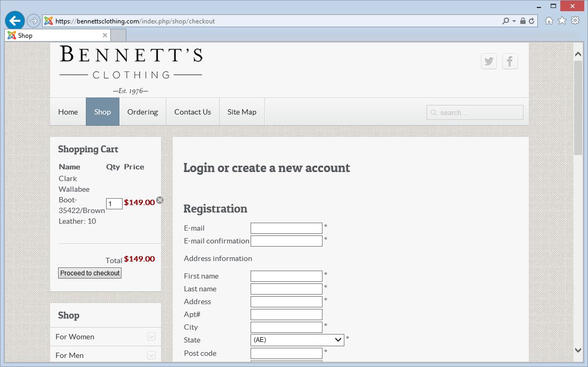This screenshot has height=367, width=588.
Task: Click the Bennett's Clothing logo
Action: 131,69
